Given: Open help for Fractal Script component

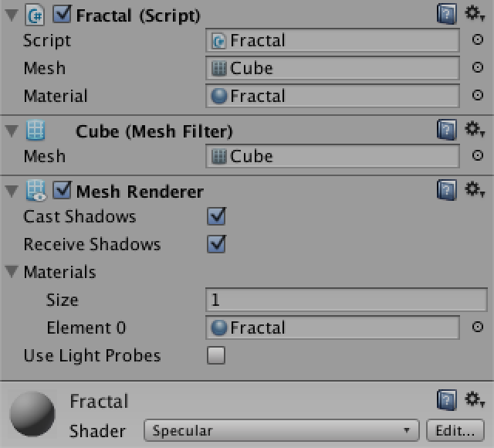Looking at the screenshot, I should click(447, 14).
